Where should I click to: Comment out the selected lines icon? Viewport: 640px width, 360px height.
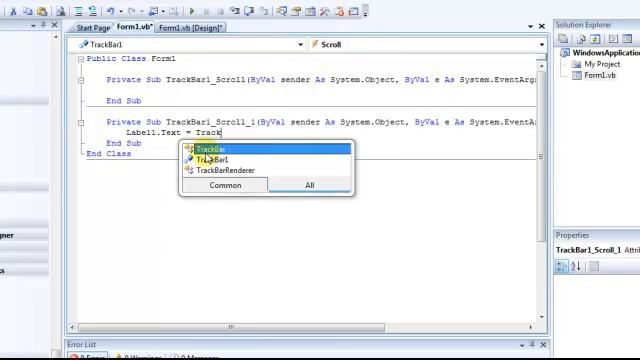tap(78, 11)
